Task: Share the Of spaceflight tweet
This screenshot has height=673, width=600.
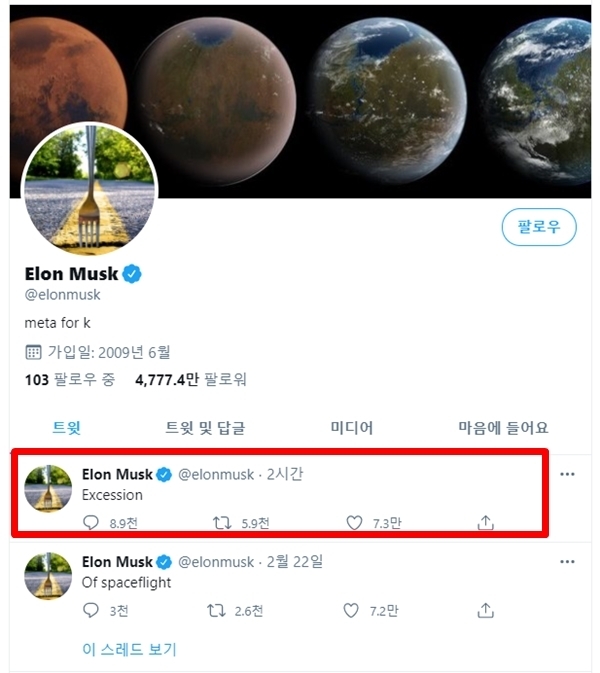Action: [486, 610]
